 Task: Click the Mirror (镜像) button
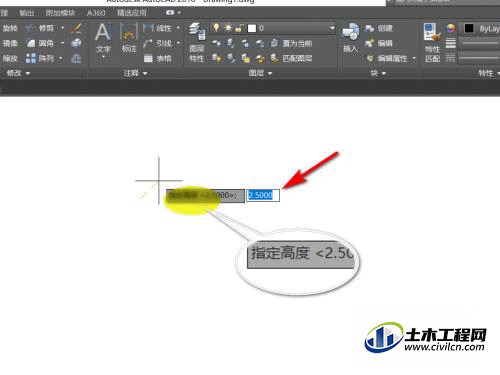9,43
